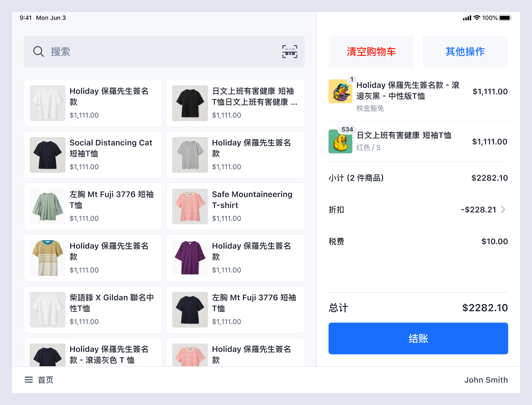Choose 柴語錄 X Gildan product card

click(x=93, y=310)
